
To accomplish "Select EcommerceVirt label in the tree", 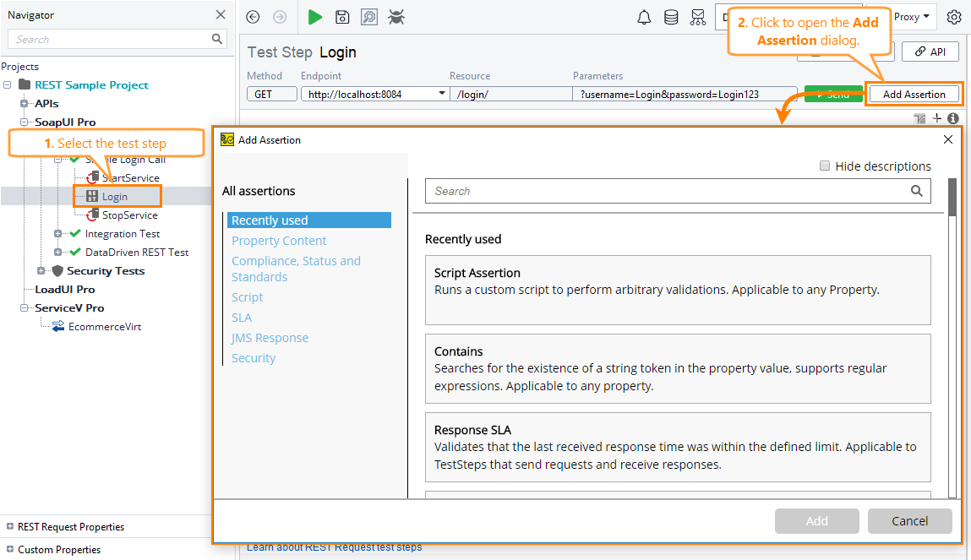I will point(105,327).
